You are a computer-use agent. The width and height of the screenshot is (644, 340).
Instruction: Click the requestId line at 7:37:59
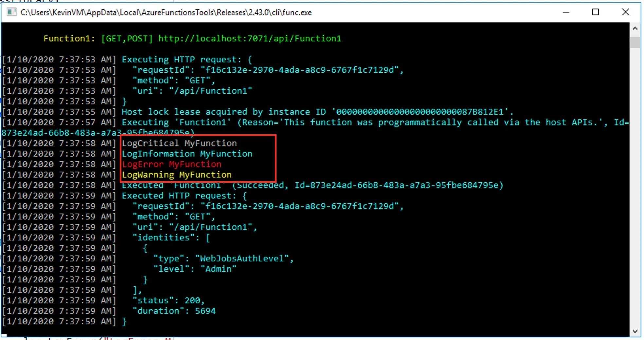(x=268, y=206)
